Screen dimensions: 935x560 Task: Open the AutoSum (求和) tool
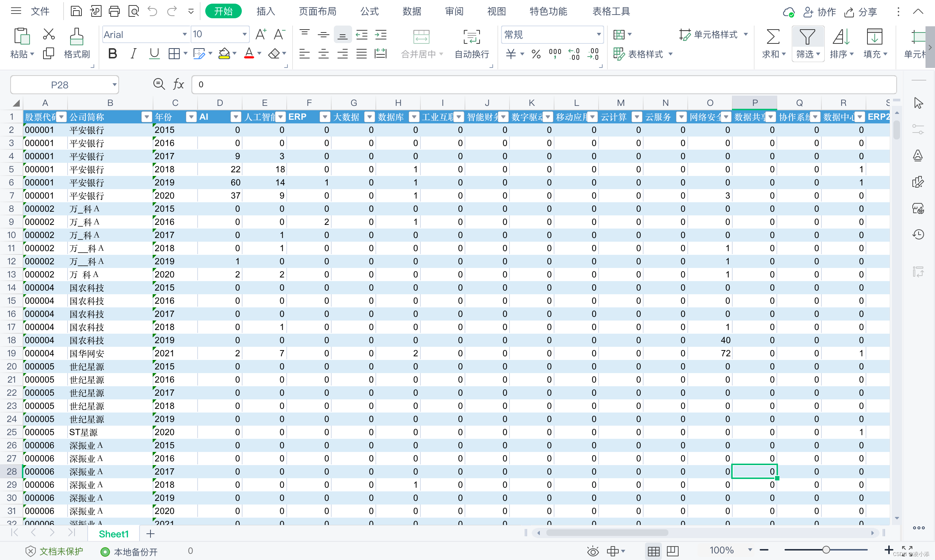772,37
